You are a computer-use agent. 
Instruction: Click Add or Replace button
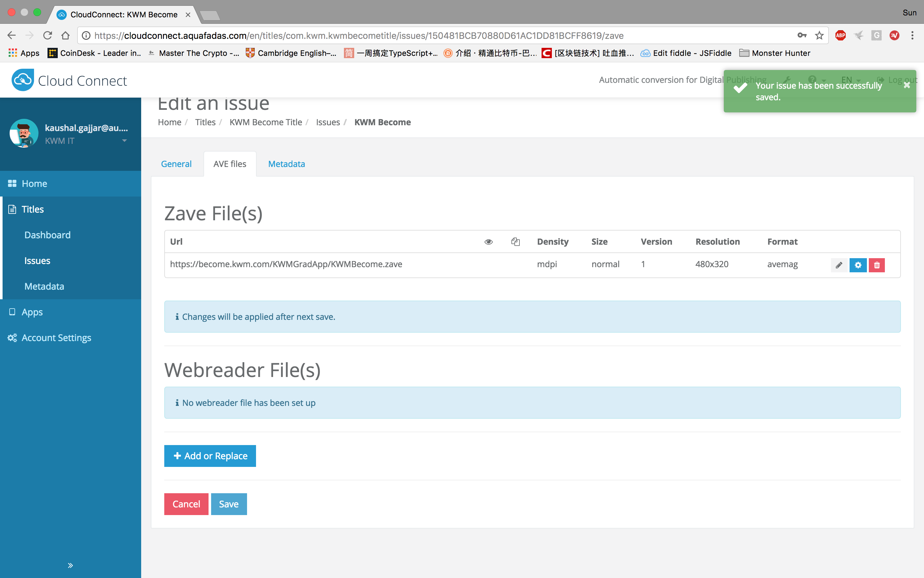[210, 456]
